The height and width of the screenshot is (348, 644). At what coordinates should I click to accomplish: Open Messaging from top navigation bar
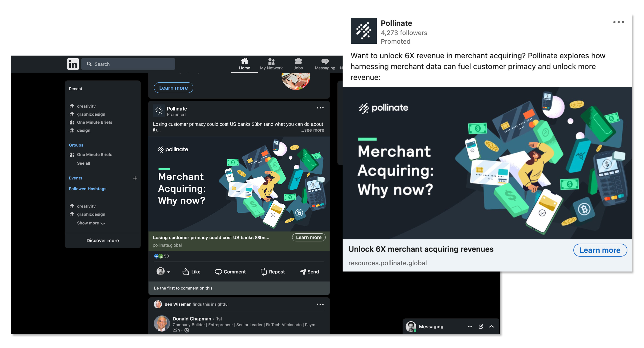(x=325, y=64)
